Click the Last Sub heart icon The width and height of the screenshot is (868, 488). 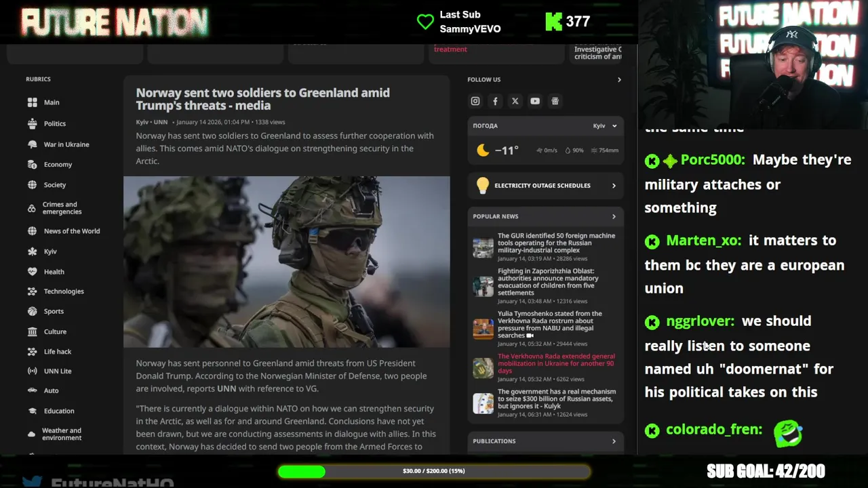425,22
